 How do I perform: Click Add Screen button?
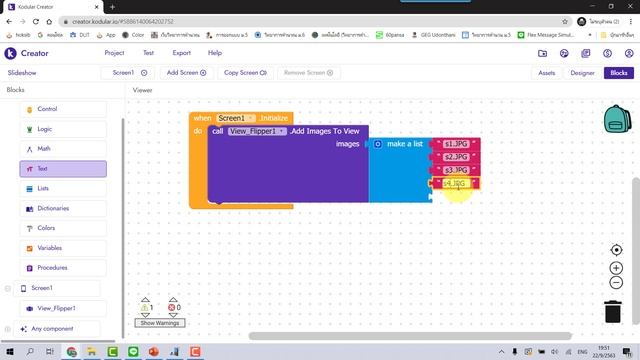coord(186,73)
